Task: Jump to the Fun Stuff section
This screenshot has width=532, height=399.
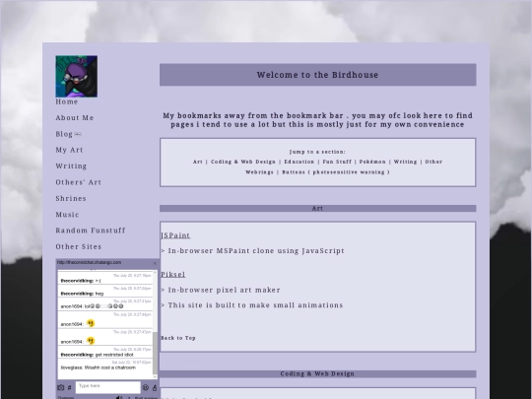Action: coord(337,162)
